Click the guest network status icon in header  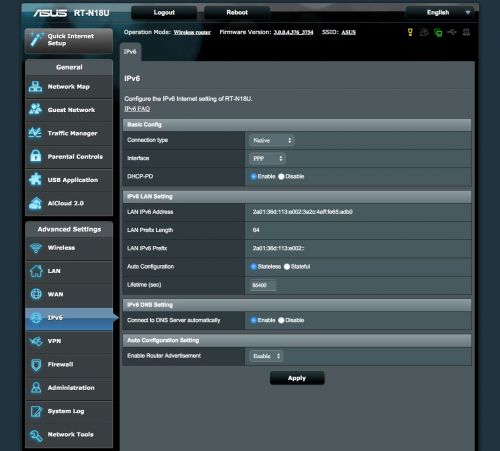(424, 32)
